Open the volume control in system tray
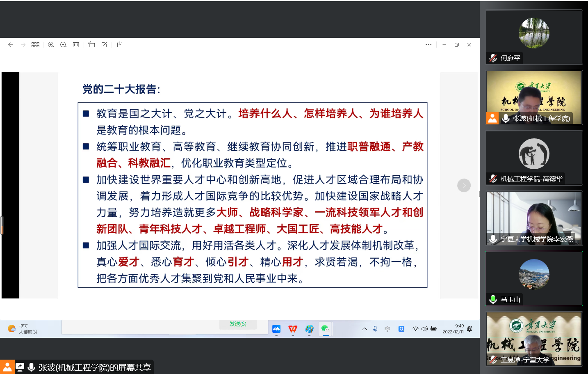588x374 pixels. [424, 329]
